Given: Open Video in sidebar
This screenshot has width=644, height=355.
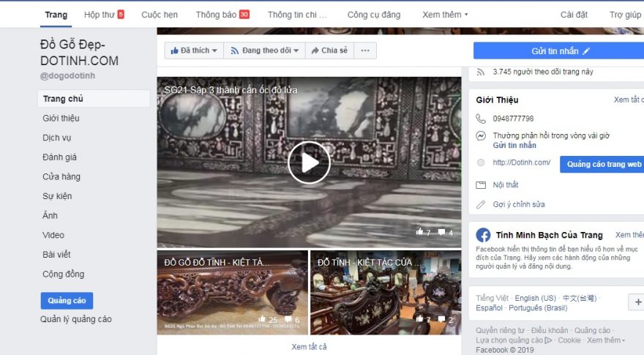Looking at the screenshot, I should (x=53, y=235).
